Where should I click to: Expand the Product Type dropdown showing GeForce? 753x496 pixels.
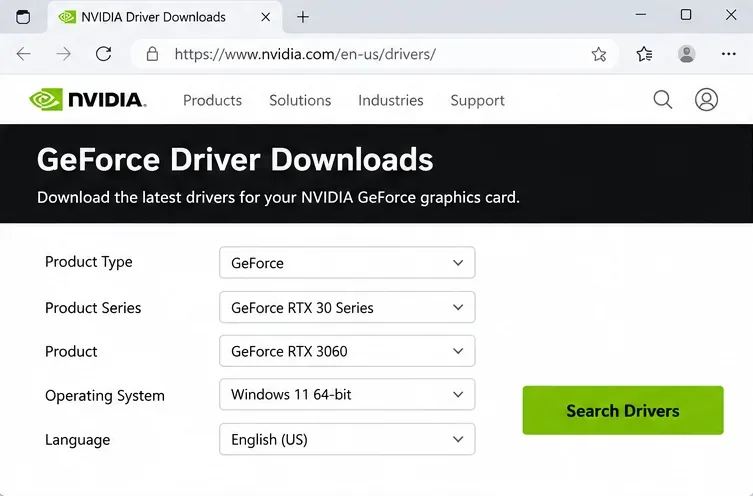(x=347, y=263)
